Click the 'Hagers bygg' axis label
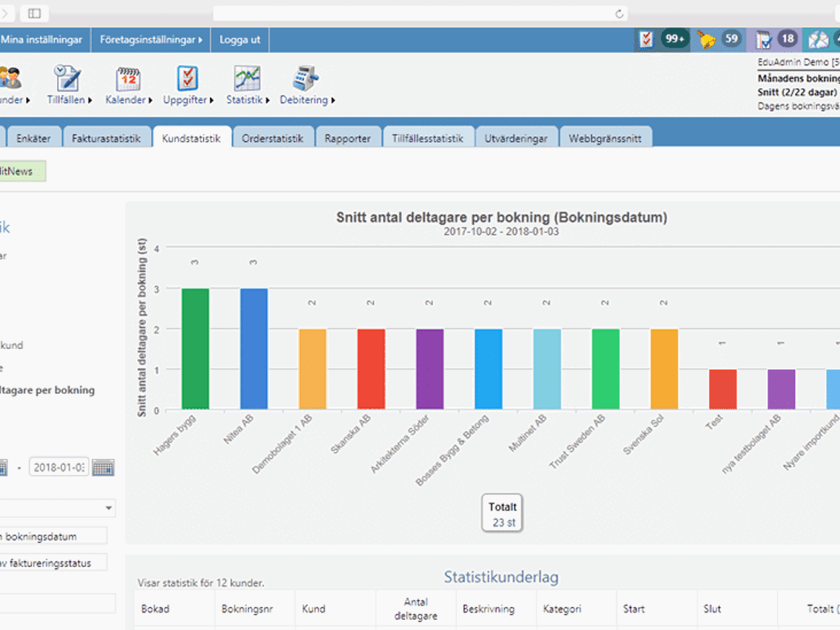840x630 pixels. 175,435
